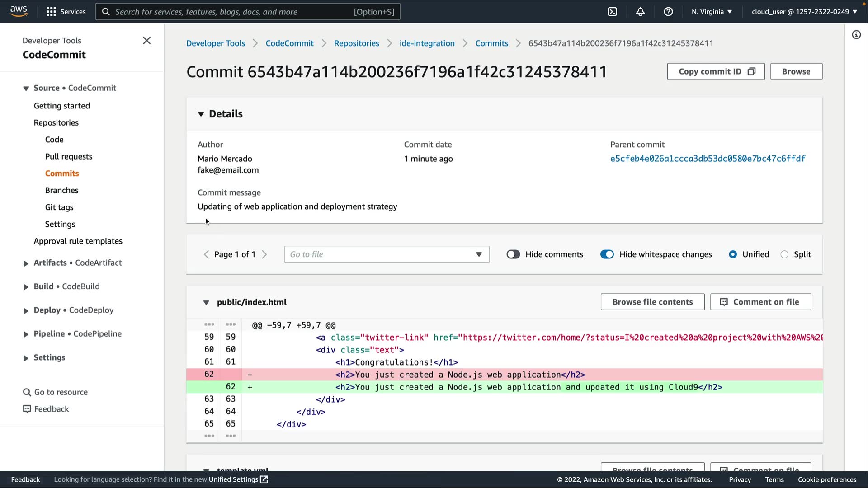
Task: Open the AWS CloudShell icon
Action: click(x=612, y=12)
